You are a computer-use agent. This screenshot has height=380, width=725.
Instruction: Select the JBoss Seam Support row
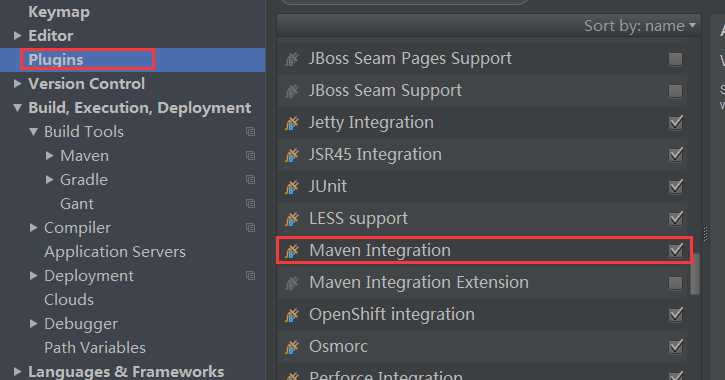(483, 91)
